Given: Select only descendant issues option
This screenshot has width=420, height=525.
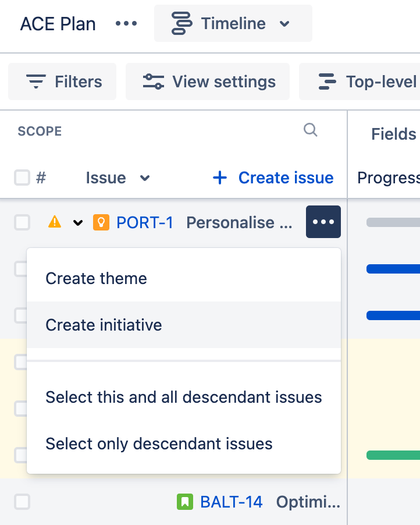Looking at the screenshot, I should [184, 444].
